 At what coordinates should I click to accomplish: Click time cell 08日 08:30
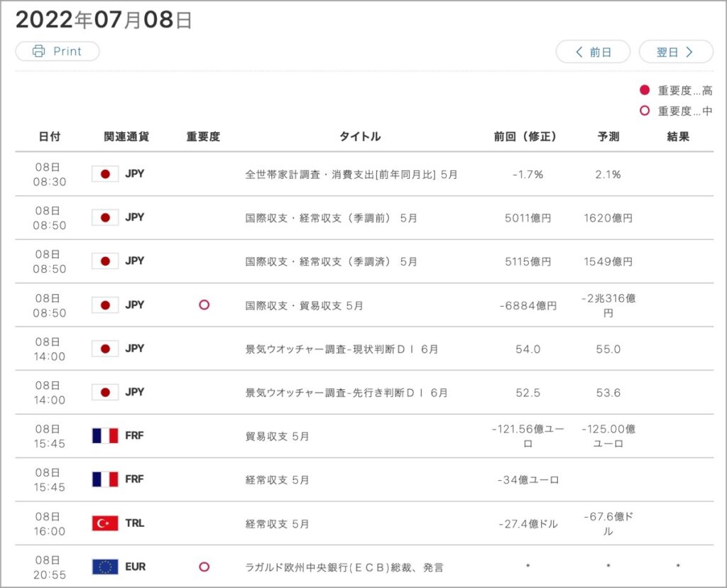coord(50,175)
